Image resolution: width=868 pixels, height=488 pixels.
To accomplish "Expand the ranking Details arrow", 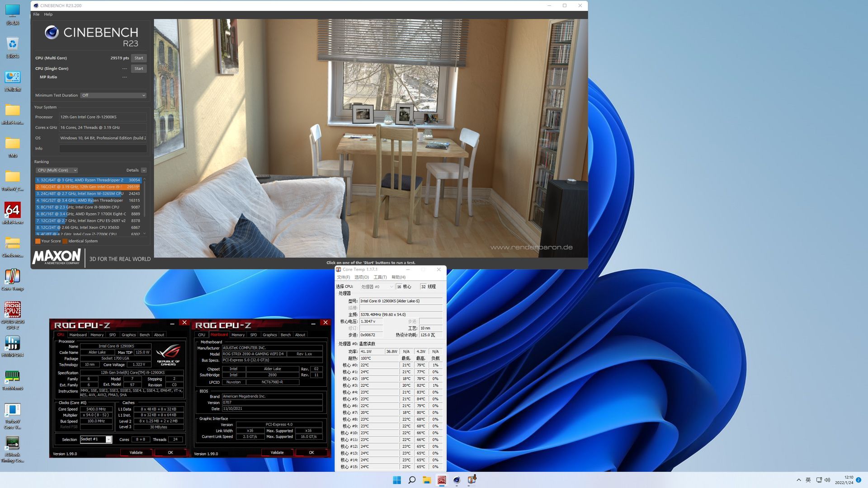I will click(144, 170).
